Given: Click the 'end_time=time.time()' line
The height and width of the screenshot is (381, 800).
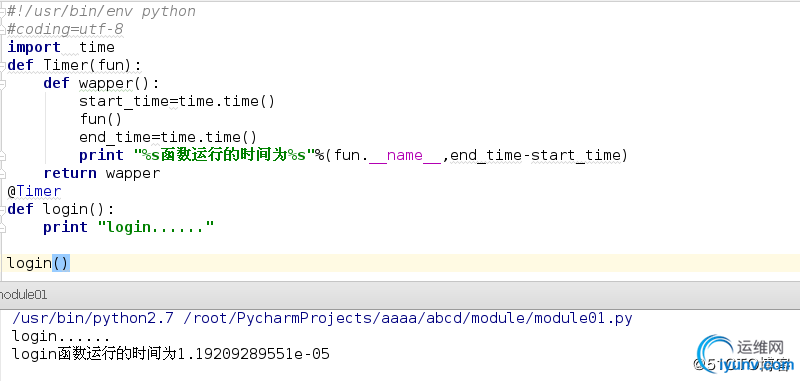Looking at the screenshot, I should click(168, 137).
